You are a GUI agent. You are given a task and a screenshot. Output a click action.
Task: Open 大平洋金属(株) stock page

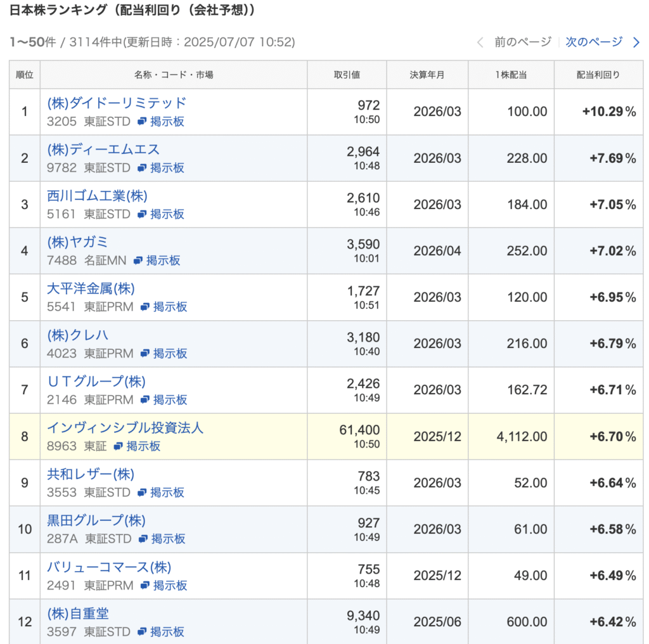tap(91, 288)
